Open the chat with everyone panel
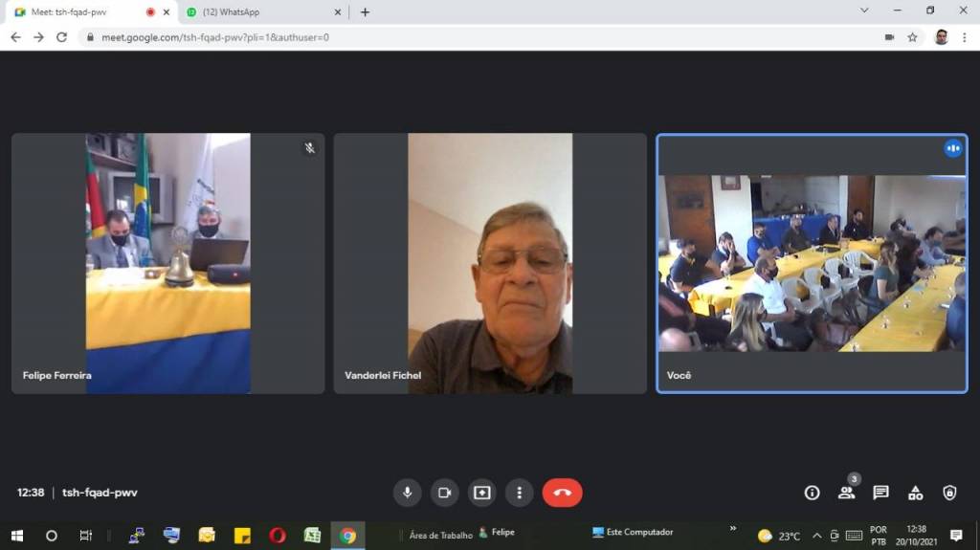The height and width of the screenshot is (550, 980). tap(880, 493)
